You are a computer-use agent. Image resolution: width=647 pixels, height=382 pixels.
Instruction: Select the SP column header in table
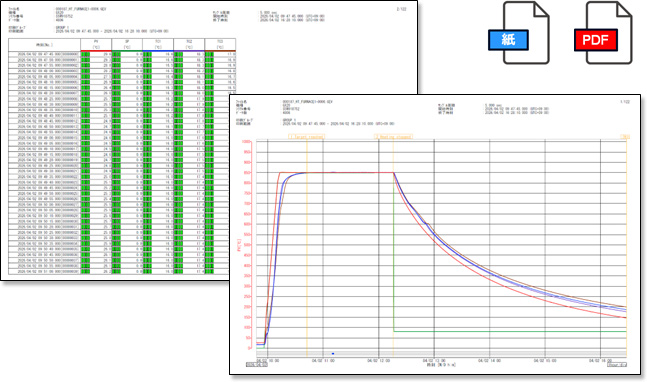click(x=127, y=44)
